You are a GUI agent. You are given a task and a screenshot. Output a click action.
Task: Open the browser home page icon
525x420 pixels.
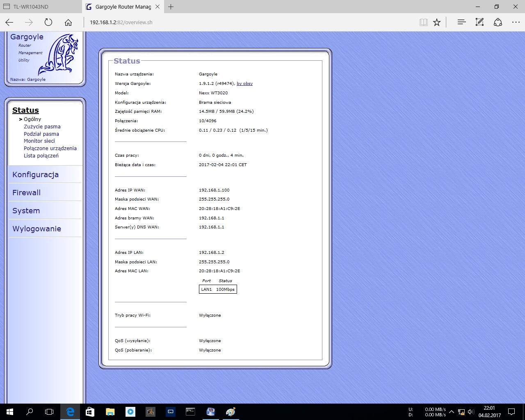68,22
